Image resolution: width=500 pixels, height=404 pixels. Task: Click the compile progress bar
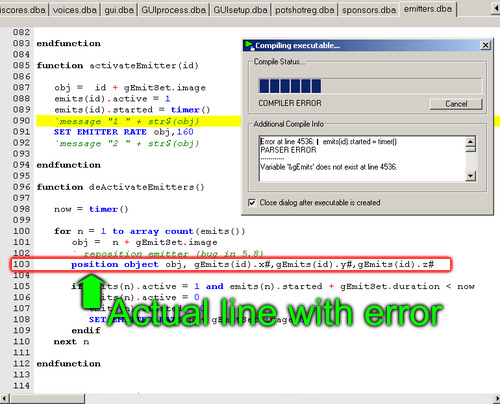370,86
